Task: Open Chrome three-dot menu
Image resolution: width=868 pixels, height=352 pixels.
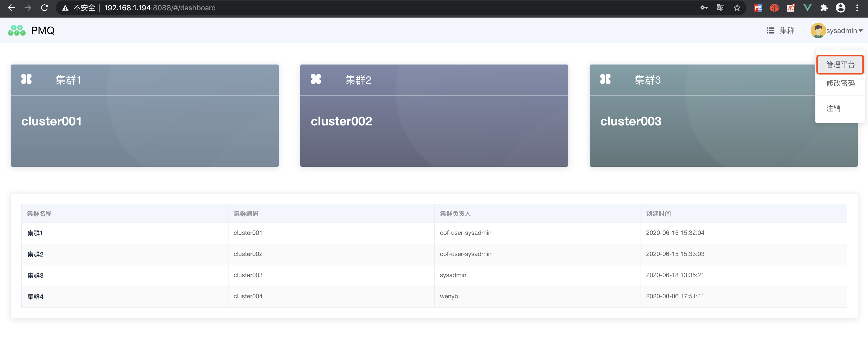Action: coord(857,8)
